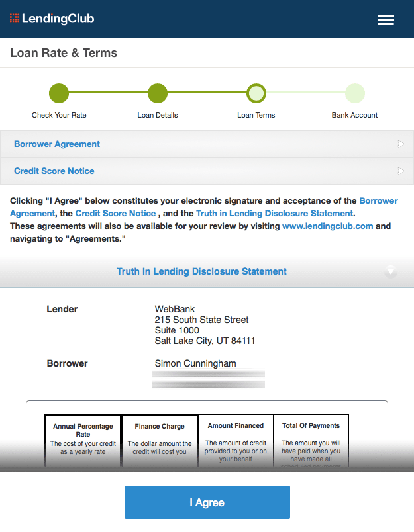Select the Check Your Rate step circle
414x532 pixels.
click(x=59, y=93)
